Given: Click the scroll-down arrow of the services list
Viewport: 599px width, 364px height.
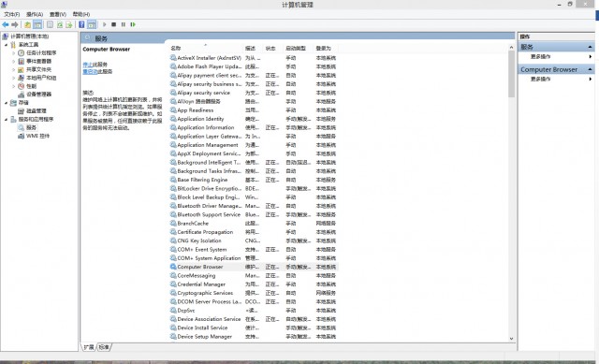Looking at the screenshot, I should pyautogui.click(x=511, y=339).
